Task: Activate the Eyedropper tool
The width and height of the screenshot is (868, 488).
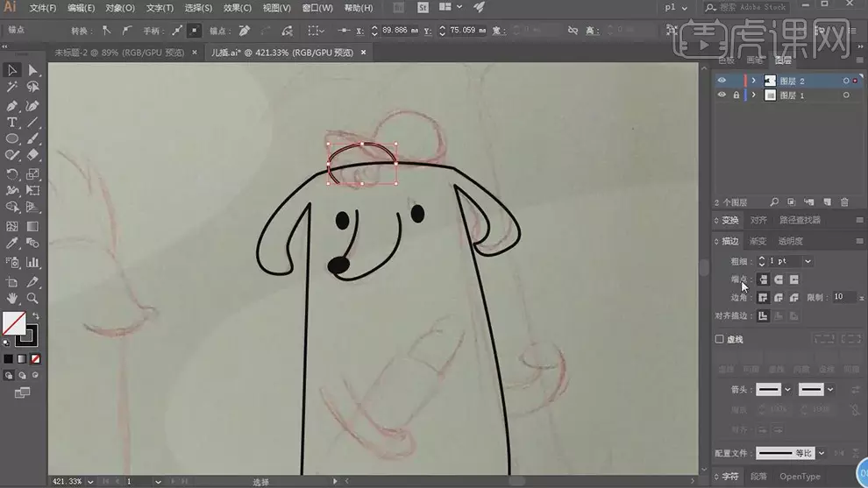Action: [12, 244]
